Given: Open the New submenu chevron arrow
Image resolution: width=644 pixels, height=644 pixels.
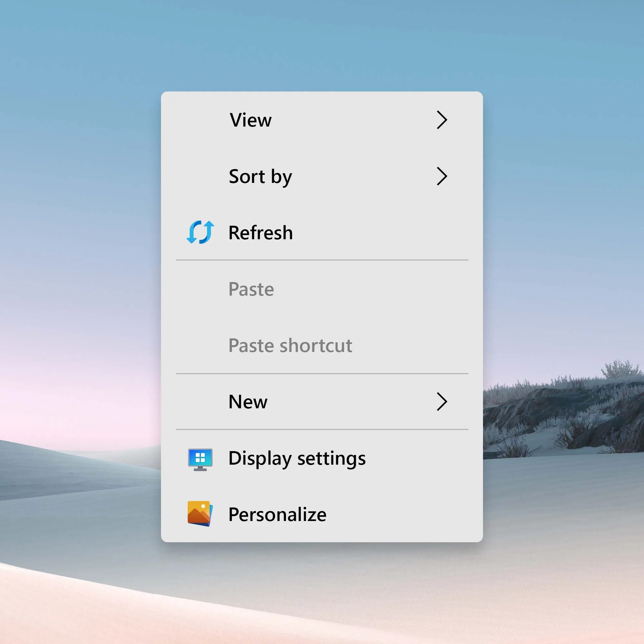Looking at the screenshot, I should [442, 402].
